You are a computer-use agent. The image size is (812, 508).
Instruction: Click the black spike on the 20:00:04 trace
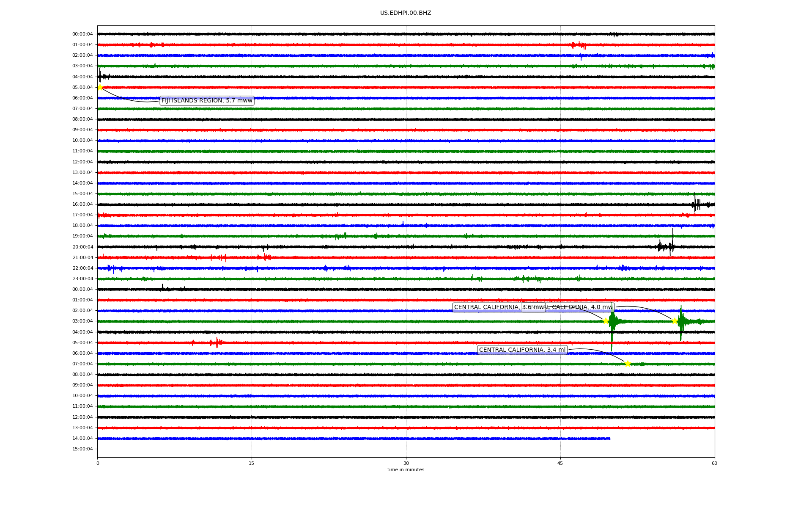(672, 242)
